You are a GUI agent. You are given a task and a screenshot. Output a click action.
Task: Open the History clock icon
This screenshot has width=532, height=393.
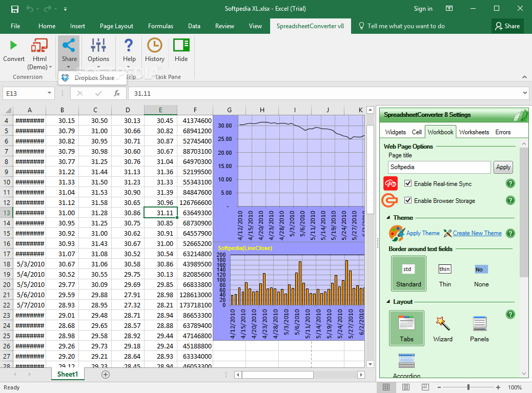154,46
